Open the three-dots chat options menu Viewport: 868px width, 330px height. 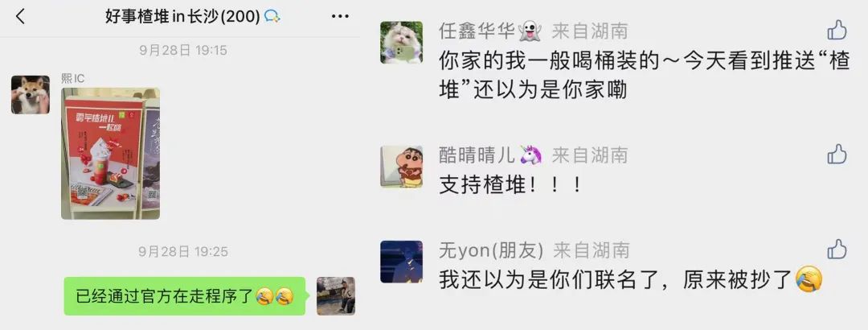click(340, 17)
